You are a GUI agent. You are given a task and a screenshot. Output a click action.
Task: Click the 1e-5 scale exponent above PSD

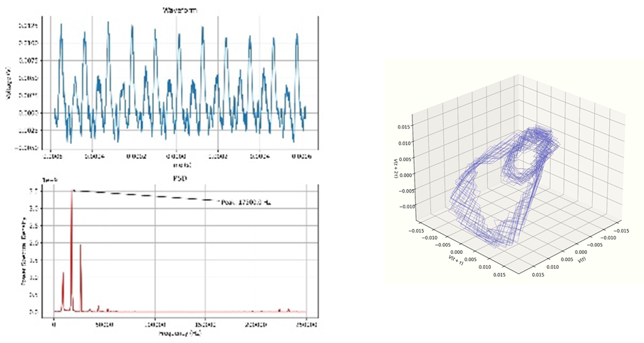click(x=50, y=180)
